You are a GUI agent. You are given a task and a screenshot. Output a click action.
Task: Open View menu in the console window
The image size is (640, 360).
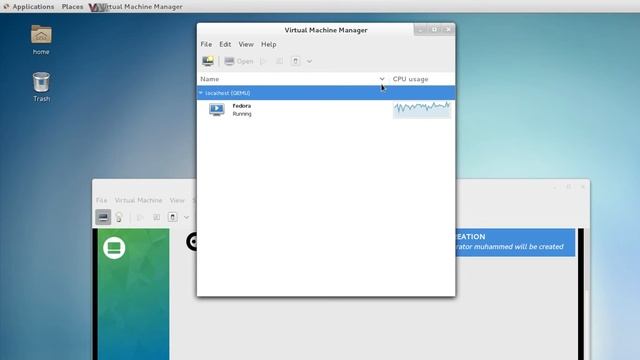177,200
